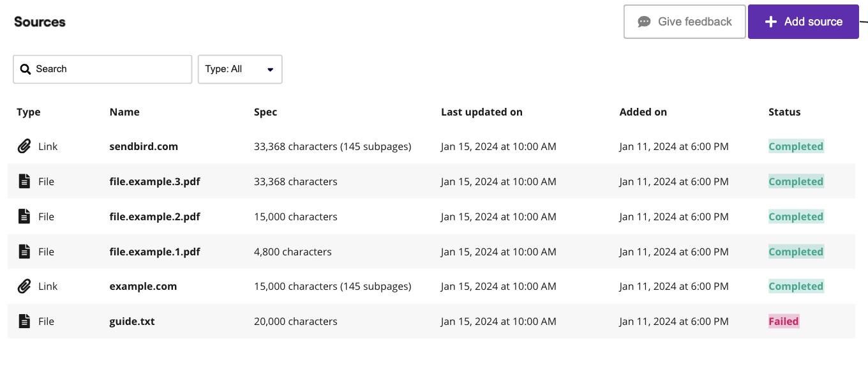Click the file icon for guide.txt
868x392 pixels.
[24, 321]
